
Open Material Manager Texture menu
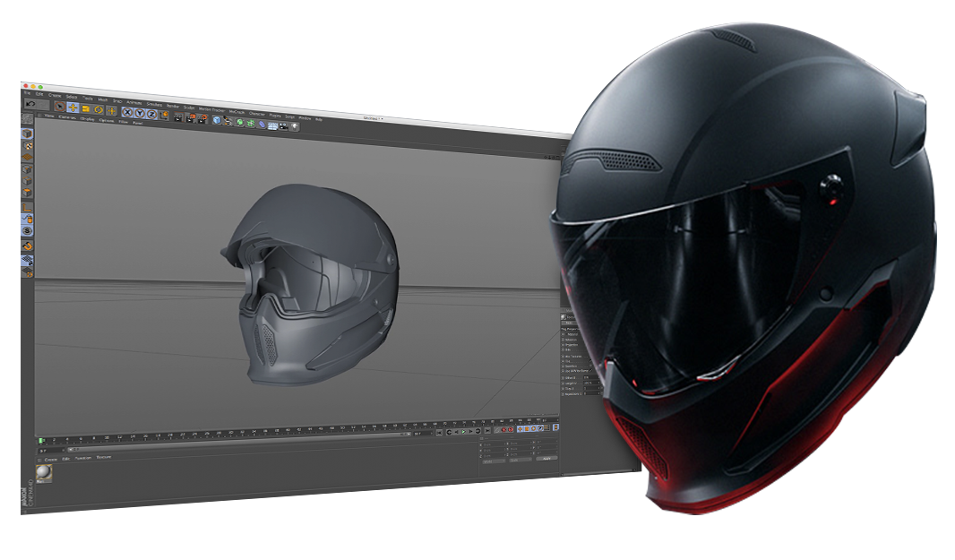(x=104, y=457)
